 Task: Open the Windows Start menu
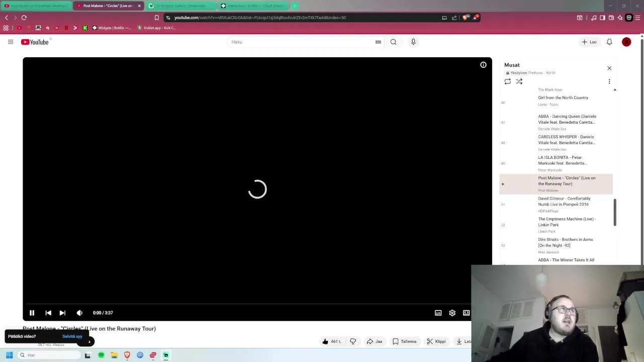click(9, 355)
